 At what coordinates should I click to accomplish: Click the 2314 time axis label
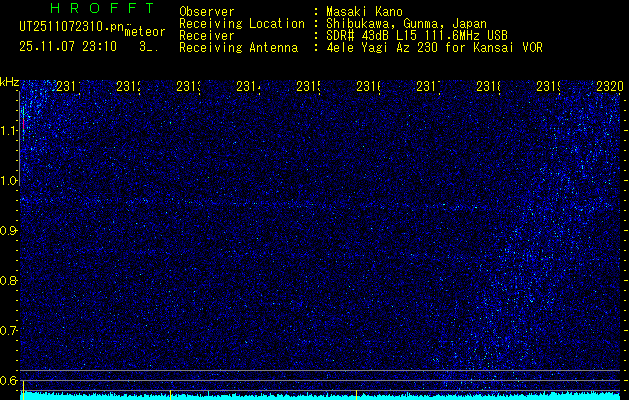pos(248,87)
